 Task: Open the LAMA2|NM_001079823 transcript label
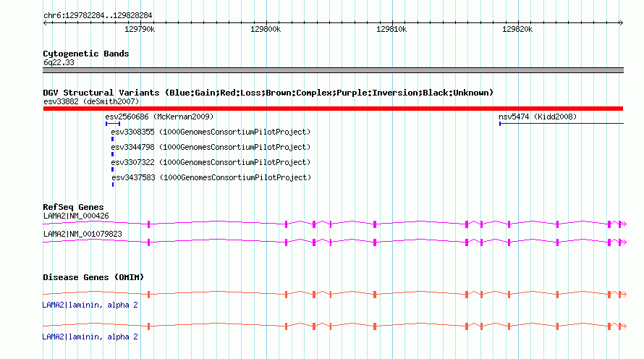tap(82, 234)
